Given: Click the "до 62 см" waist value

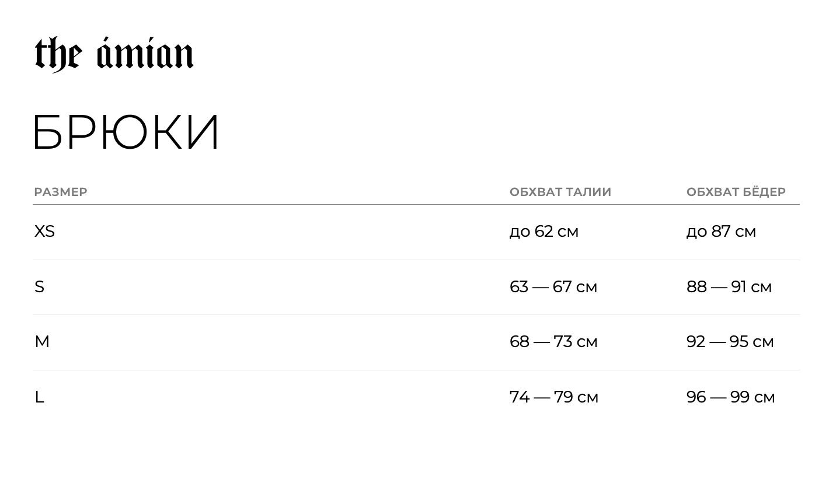Looking at the screenshot, I should (x=544, y=232).
